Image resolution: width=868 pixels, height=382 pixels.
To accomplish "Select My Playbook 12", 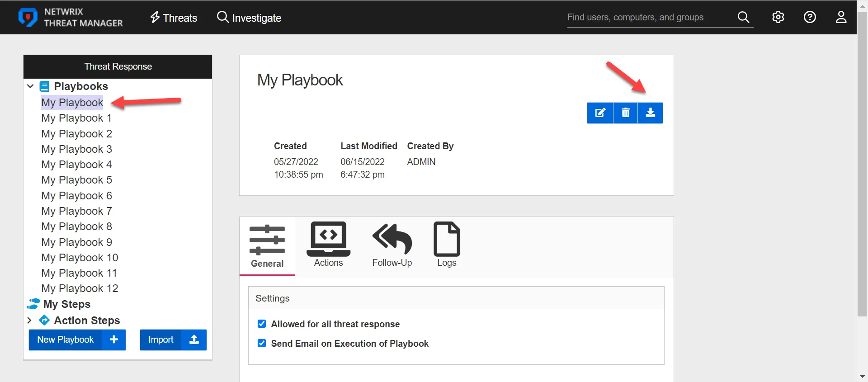I will coord(80,288).
